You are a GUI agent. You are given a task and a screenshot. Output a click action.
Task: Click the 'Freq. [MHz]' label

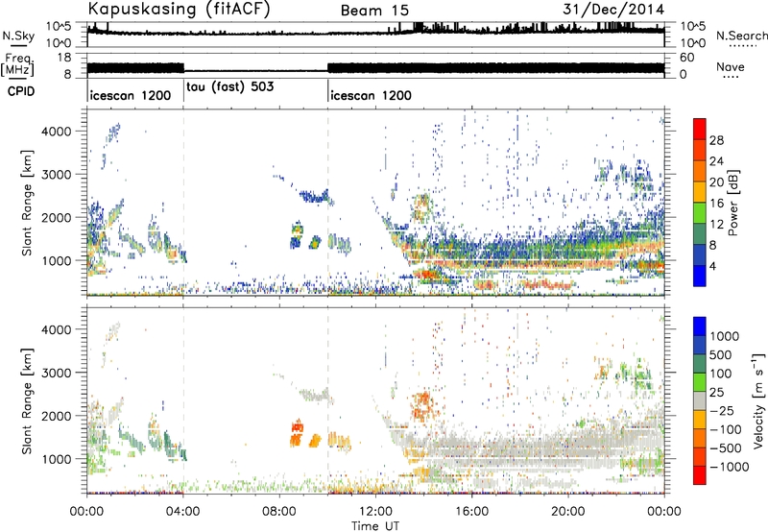(18, 64)
